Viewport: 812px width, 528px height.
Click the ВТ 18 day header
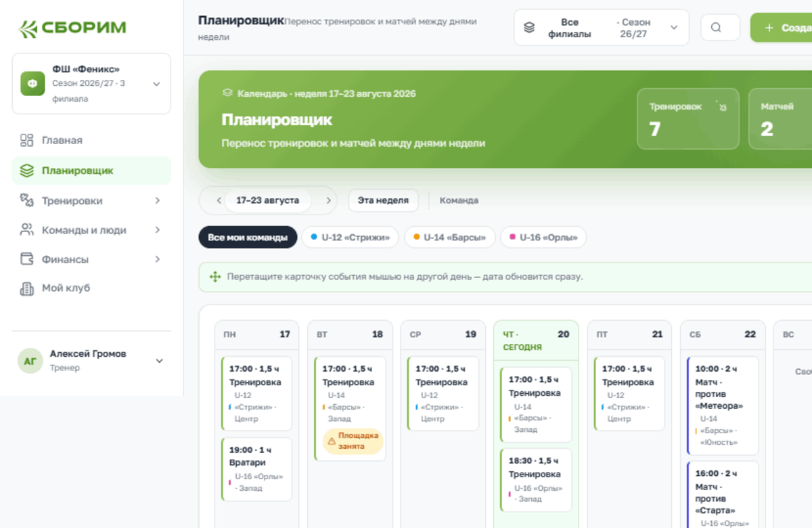(x=350, y=334)
